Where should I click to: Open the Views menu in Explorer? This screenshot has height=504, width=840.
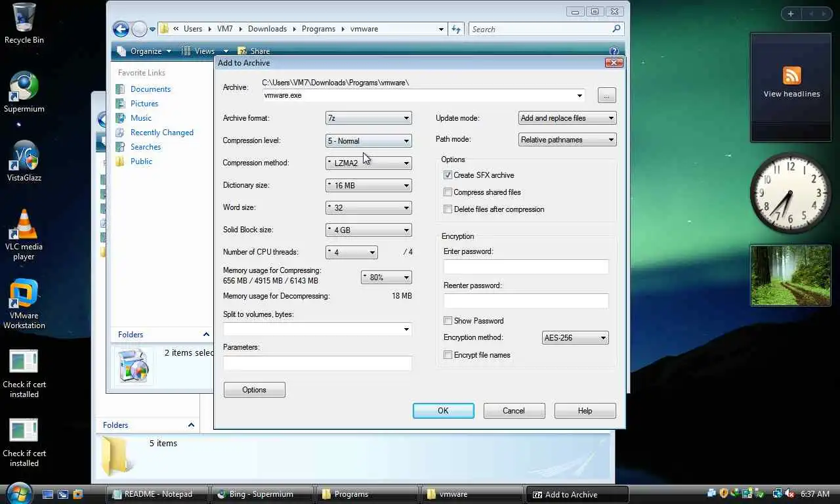tap(205, 51)
